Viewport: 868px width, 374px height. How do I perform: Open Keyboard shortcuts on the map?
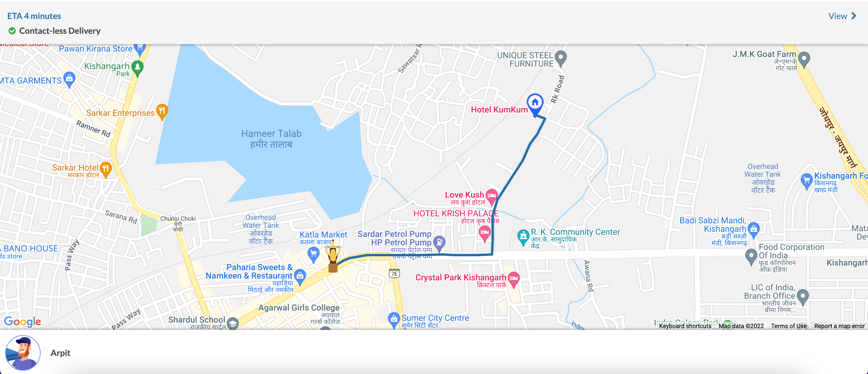(685, 326)
